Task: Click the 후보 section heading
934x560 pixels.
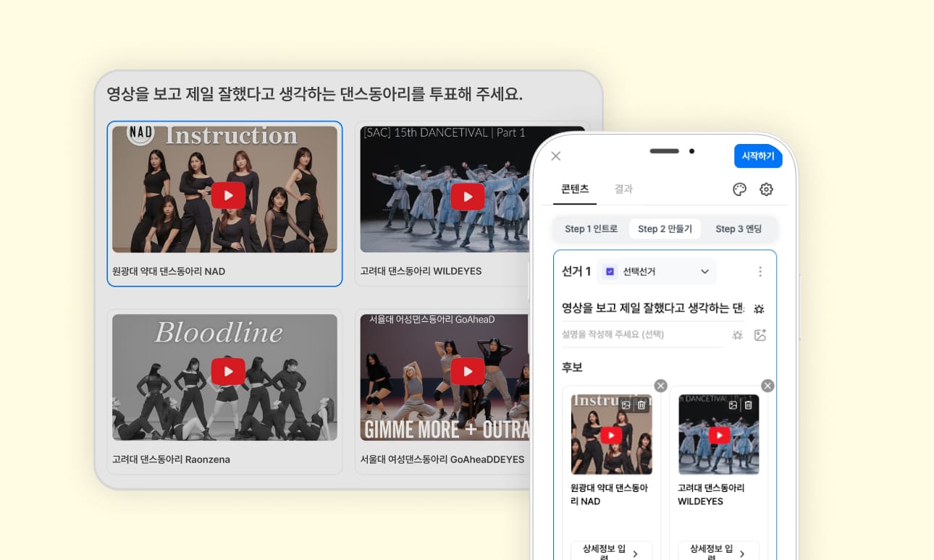Action: coord(572,368)
